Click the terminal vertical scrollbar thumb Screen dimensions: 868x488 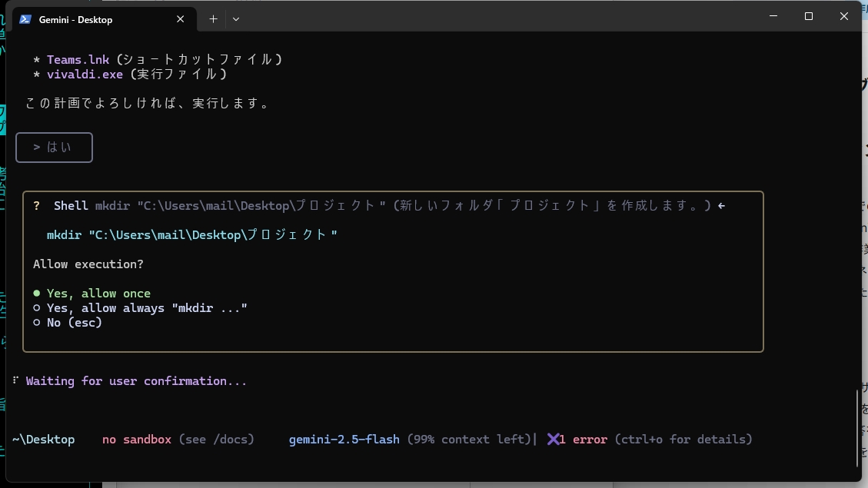(x=857, y=428)
